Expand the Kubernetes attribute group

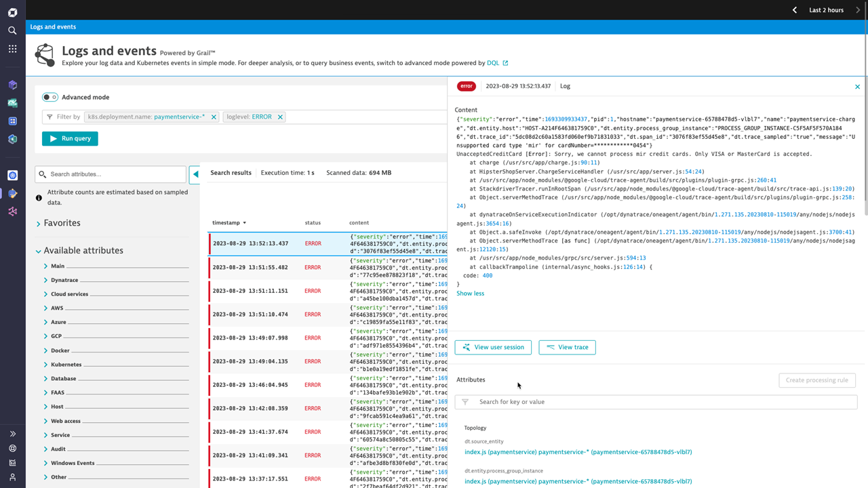coord(45,365)
